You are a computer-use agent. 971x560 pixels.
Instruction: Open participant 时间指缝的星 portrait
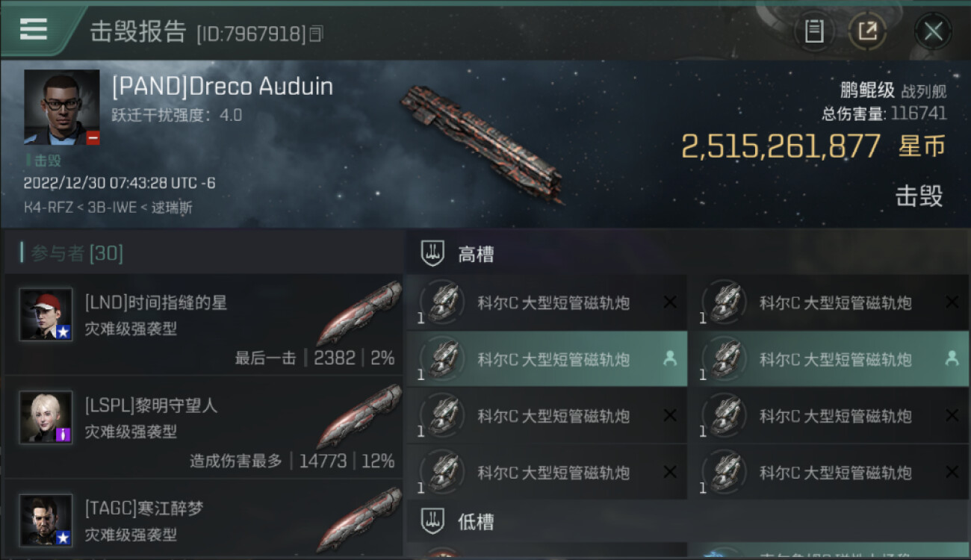tap(46, 314)
